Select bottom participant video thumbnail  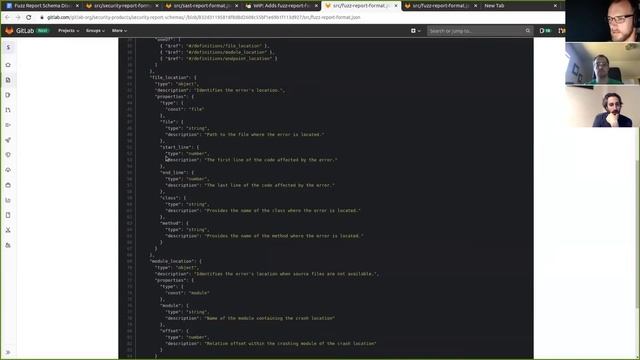[602, 106]
